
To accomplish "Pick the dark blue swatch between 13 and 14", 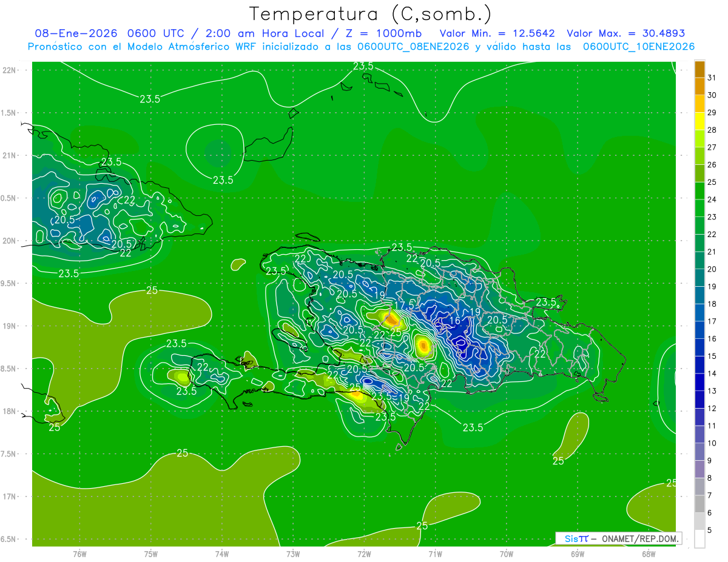I will coord(699,382).
